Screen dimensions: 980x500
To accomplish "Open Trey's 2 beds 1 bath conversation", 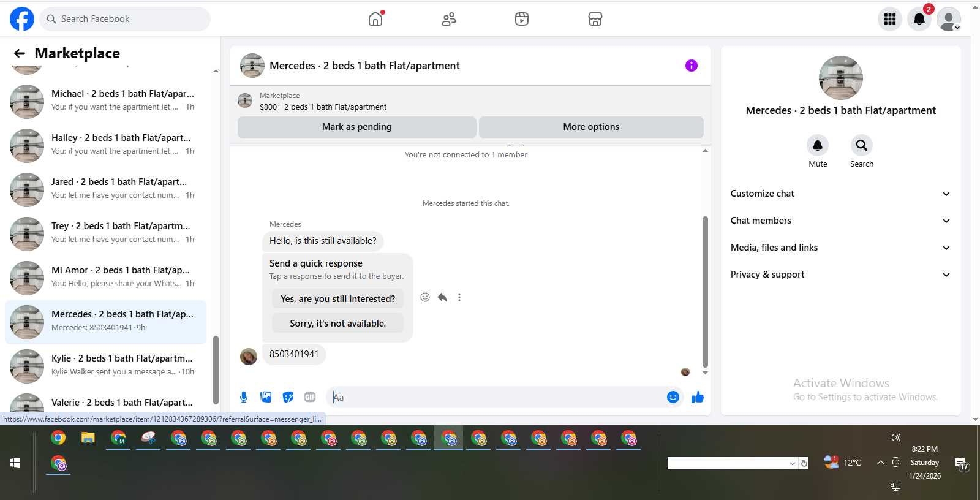I will click(x=105, y=233).
